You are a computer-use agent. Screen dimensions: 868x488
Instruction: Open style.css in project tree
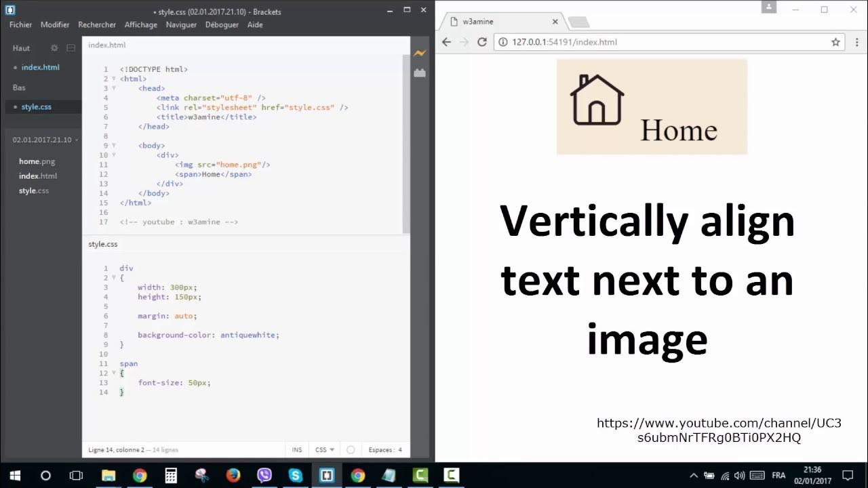34,190
